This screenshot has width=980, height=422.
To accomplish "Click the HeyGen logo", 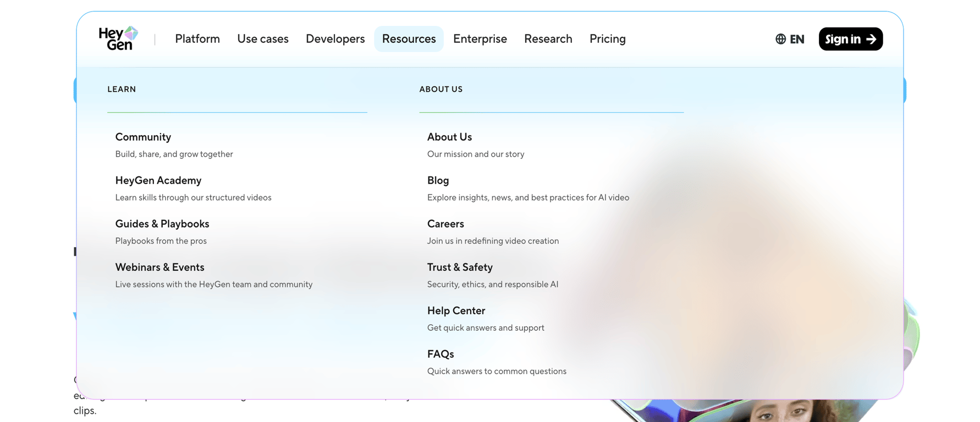I will (118, 38).
